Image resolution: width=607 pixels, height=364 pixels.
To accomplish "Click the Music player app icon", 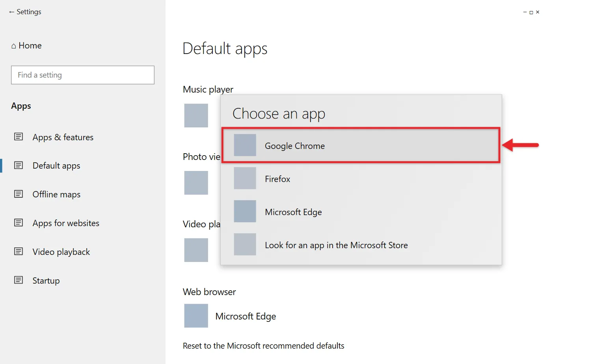I will [x=196, y=115].
